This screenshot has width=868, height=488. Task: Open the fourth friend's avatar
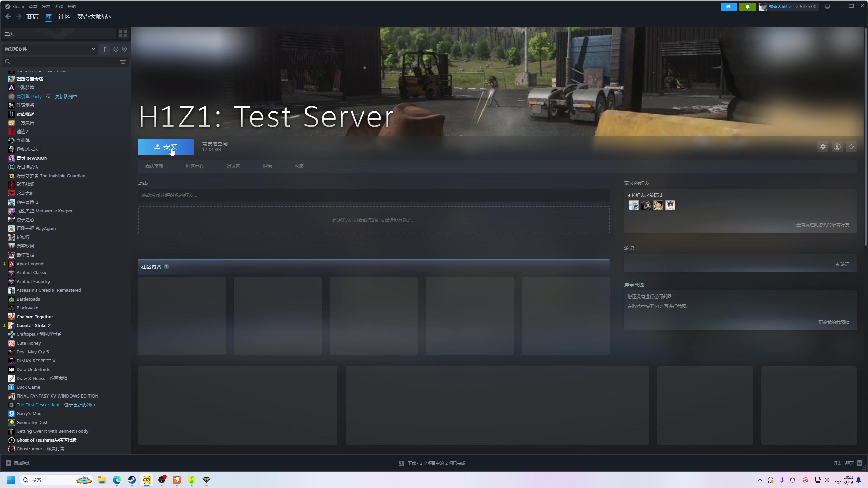click(670, 205)
